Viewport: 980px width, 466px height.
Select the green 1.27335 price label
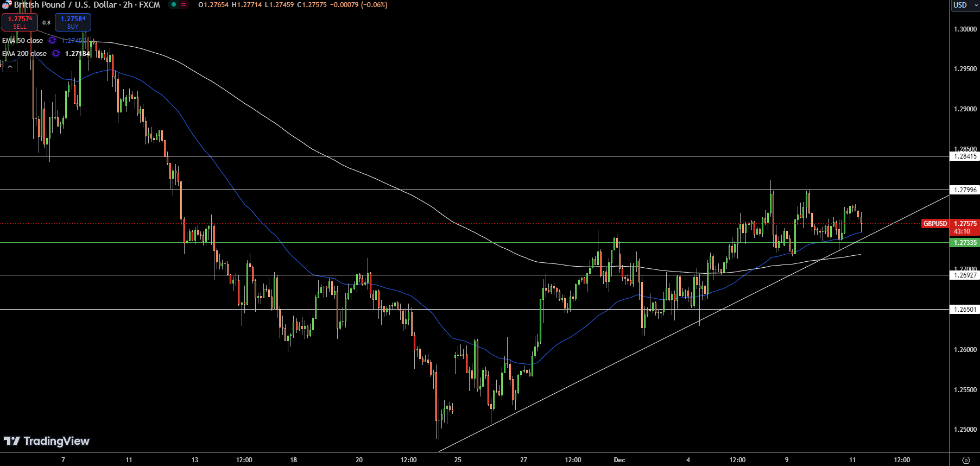(x=965, y=243)
